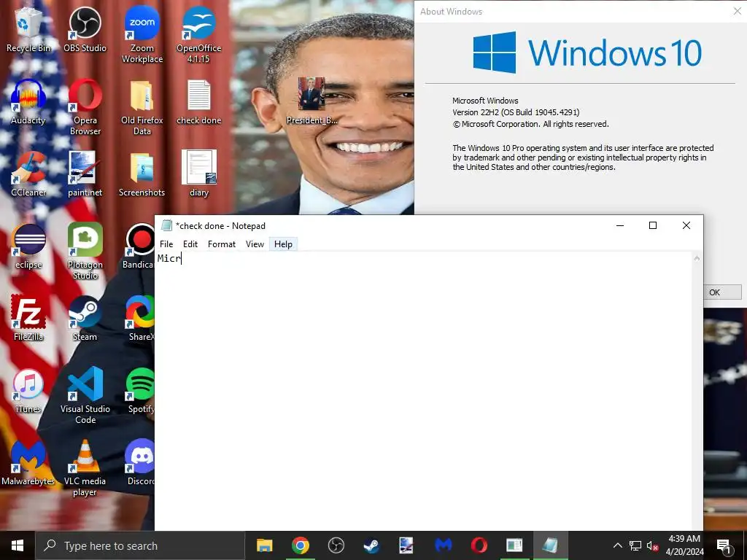Select the eclipse desktop shortcut

(x=28, y=246)
